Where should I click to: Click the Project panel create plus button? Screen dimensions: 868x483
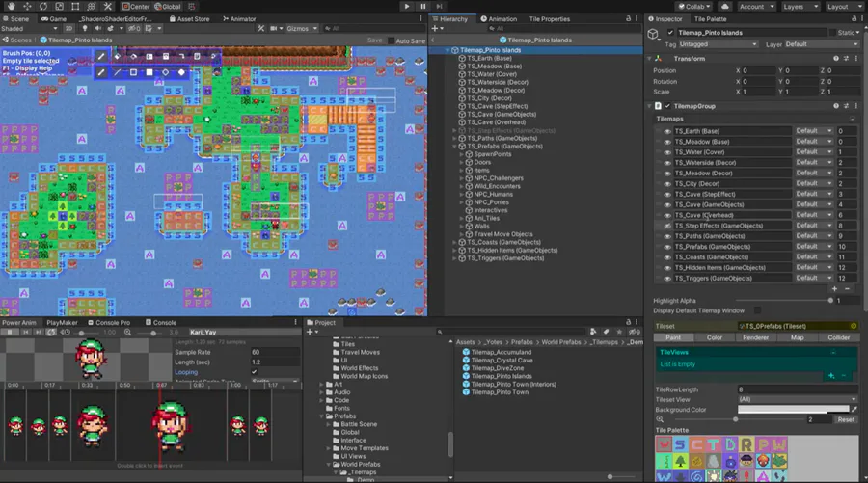(312, 332)
